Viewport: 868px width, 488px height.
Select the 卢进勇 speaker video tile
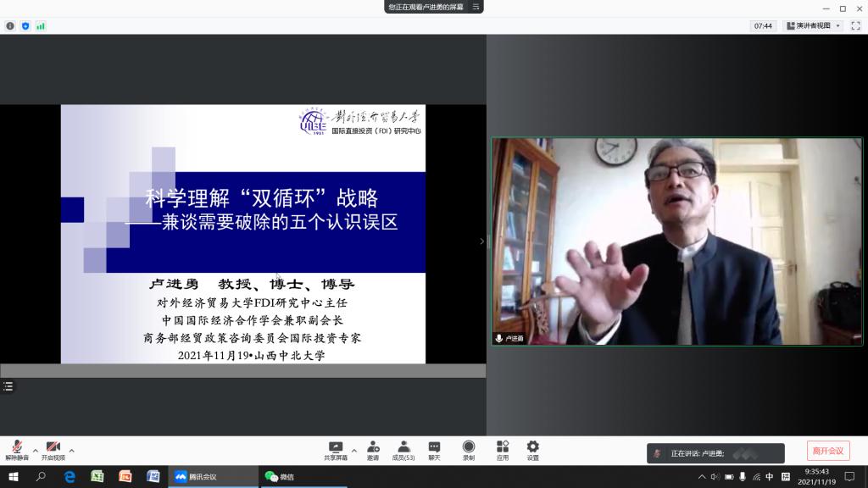tap(676, 241)
